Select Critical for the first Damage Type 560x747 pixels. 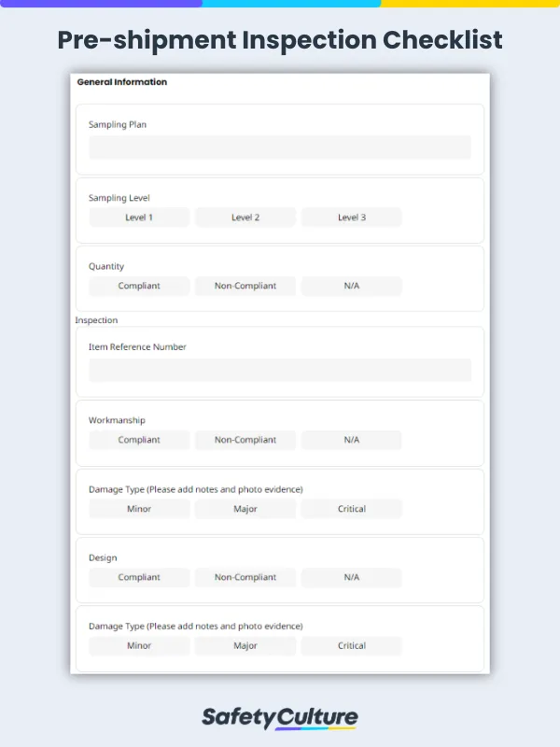(x=351, y=508)
